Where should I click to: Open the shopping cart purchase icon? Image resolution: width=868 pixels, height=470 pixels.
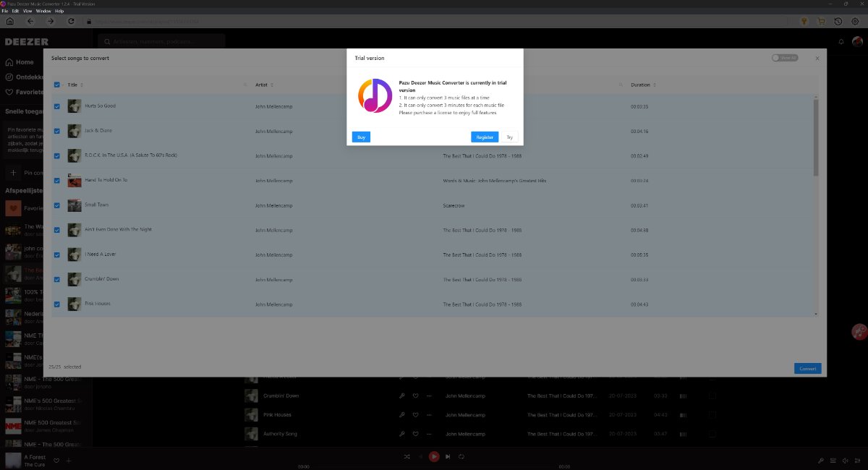coord(821,21)
